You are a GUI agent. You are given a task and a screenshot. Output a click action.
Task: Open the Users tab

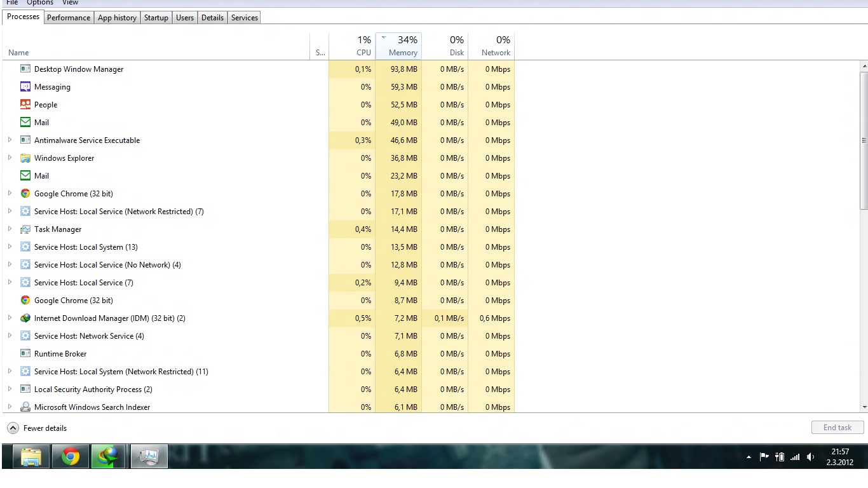(185, 18)
